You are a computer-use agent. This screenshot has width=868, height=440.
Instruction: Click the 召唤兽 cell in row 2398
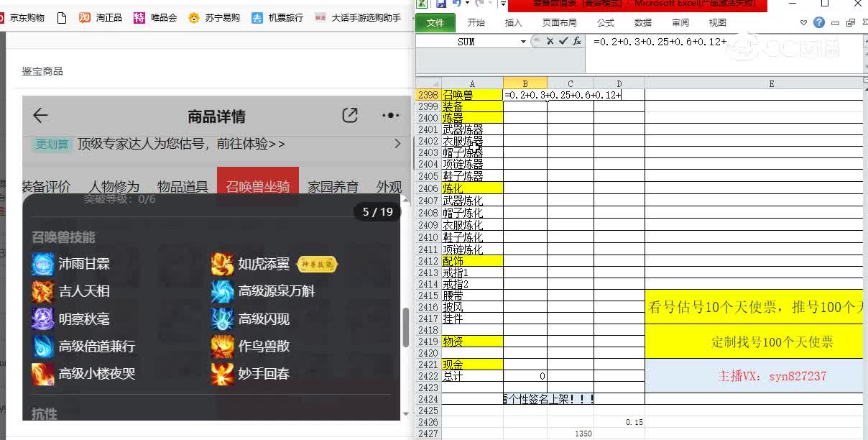(472, 95)
